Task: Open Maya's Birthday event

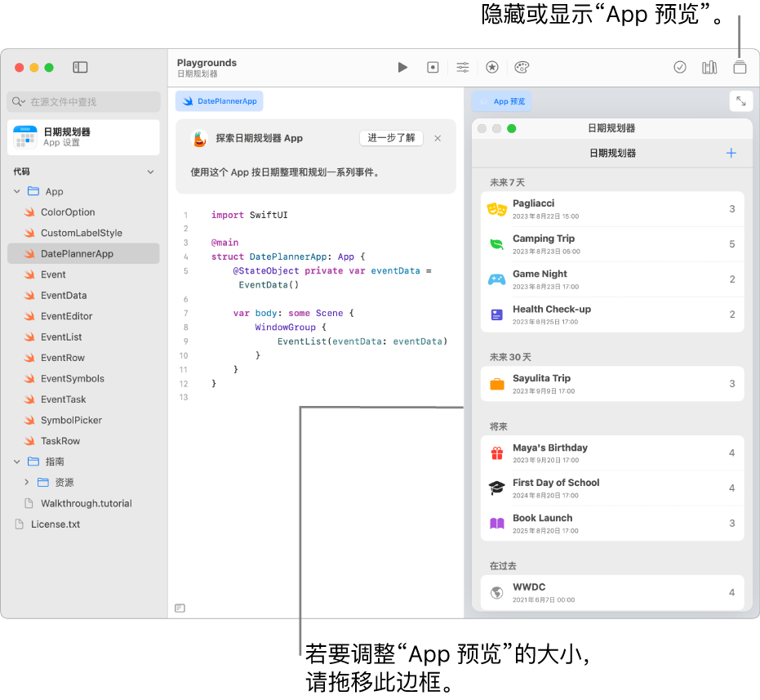Action: point(612,453)
